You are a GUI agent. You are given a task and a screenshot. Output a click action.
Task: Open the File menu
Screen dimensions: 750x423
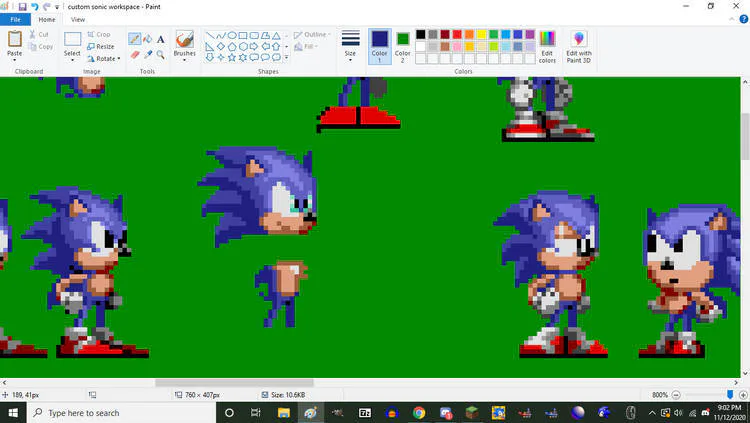point(15,19)
